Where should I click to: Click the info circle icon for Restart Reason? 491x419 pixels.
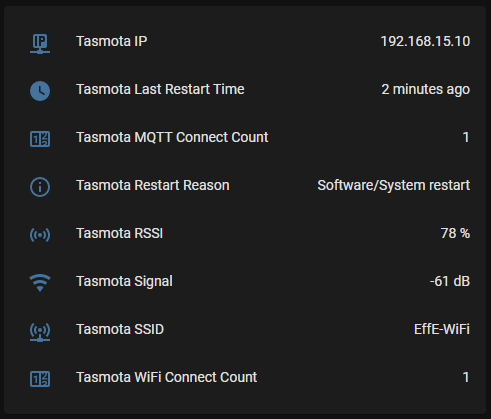(x=40, y=187)
